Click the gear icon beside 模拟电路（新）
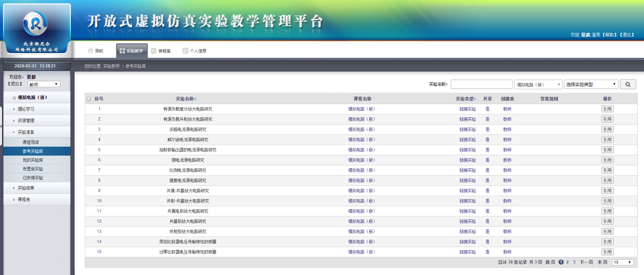This screenshot has height=275, width=644. tap(14, 98)
